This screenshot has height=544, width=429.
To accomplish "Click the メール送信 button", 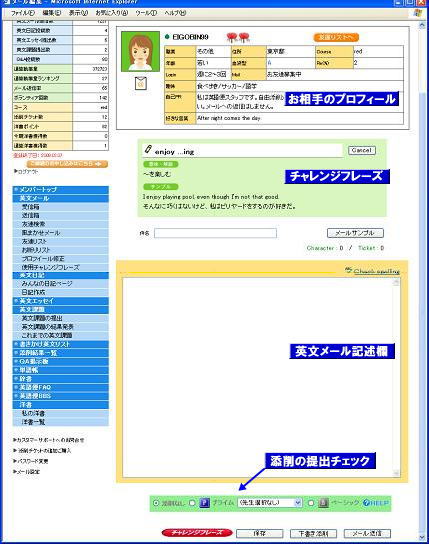I will (x=367, y=533).
